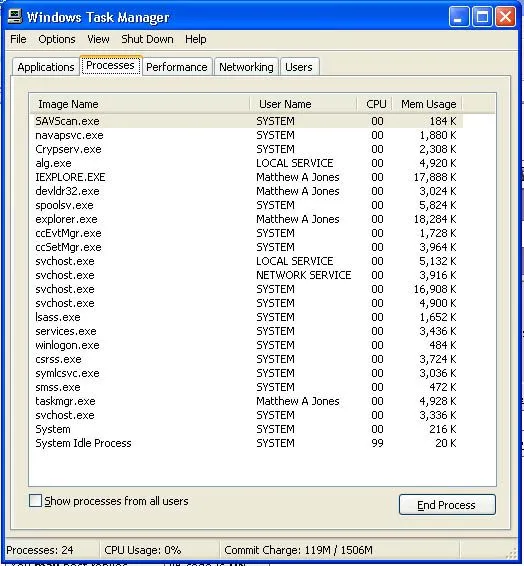Enable Show processes from all users
The image size is (524, 566).
pos(35,501)
